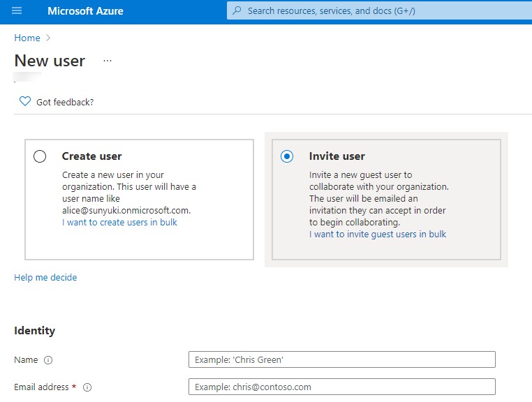Click the search magnifier icon
Image resolution: width=532 pixels, height=402 pixels.
coord(237,10)
